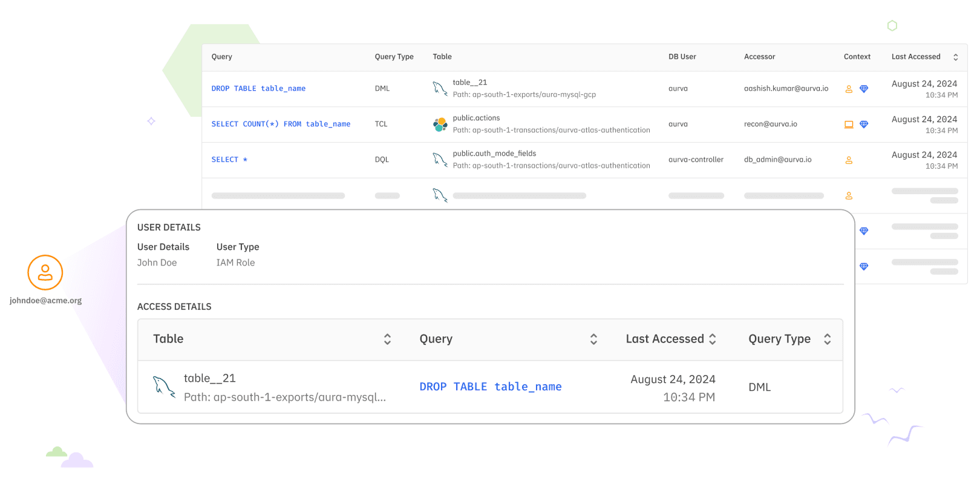Viewport: 980px width, 490px height.
Task: Click the orange laptop icon in recon@aurva.io row
Action: [x=849, y=125]
